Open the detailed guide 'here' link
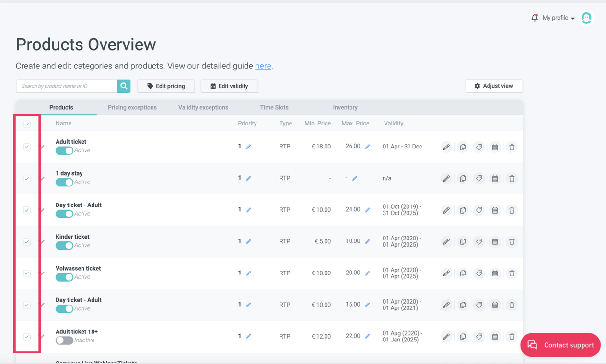The height and width of the screenshot is (364, 606). click(x=263, y=66)
